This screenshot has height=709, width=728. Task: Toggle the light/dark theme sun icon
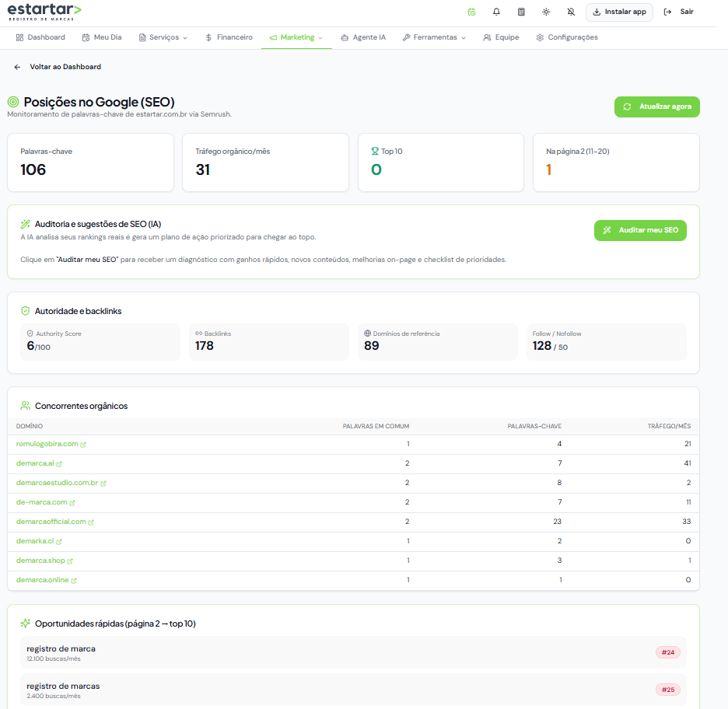pos(546,12)
